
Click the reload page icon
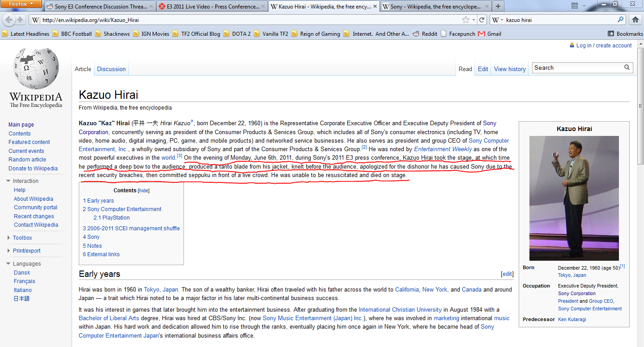click(482, 20)
